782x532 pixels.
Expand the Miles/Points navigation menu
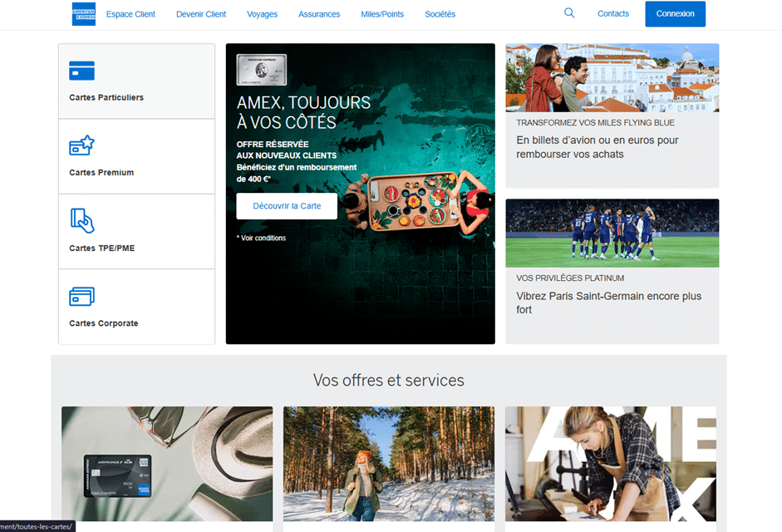382,14
